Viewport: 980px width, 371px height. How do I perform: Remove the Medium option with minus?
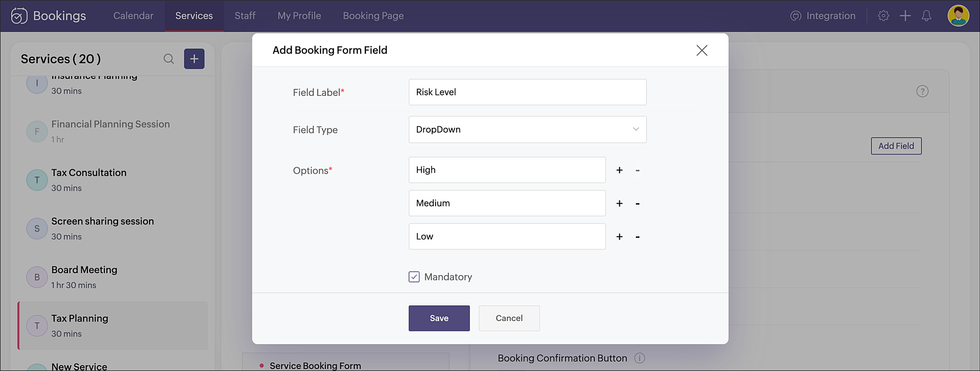pyautogui.click(x=637, y=204)
